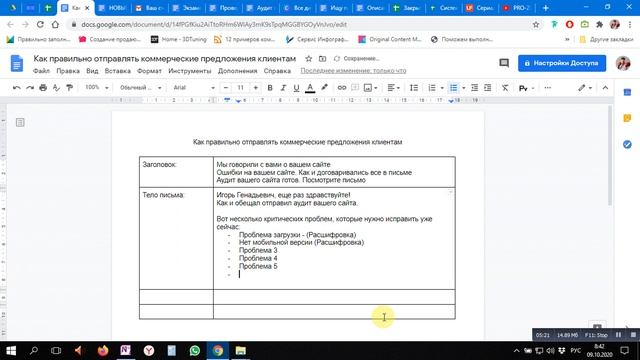Expand numbered list style arrow
Image resolution: width=640 pixels, height=360 pixels.
(442, 88)
